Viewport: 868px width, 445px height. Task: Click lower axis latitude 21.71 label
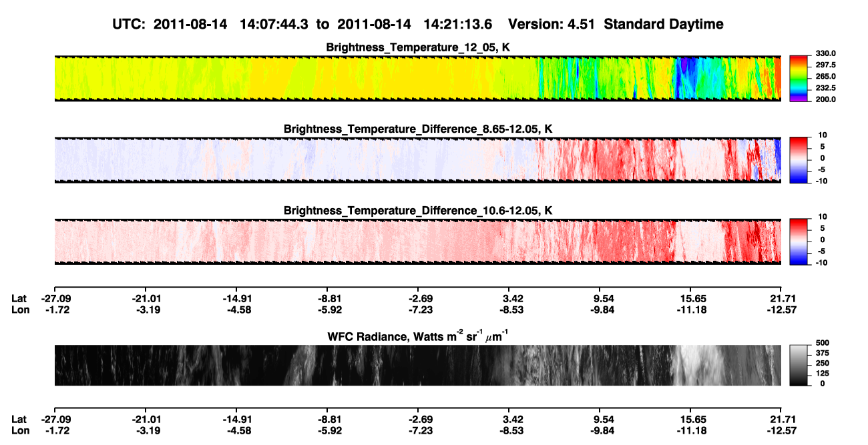tap(783, 419)
